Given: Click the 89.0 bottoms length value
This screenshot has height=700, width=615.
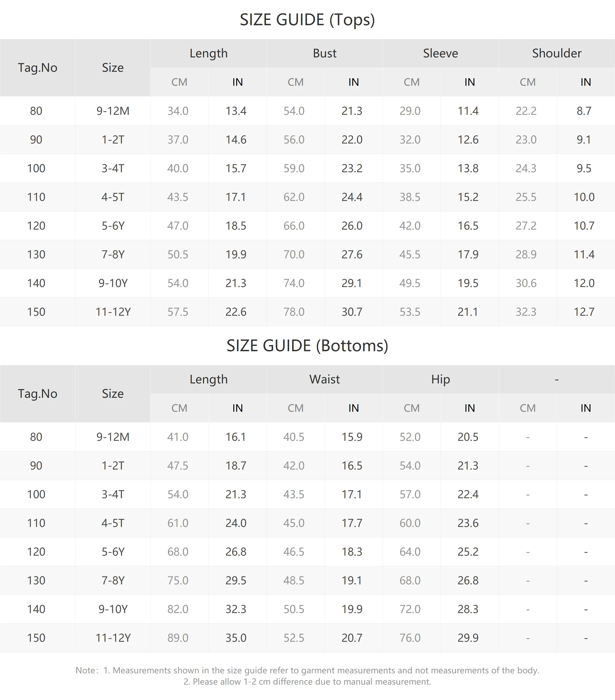Looking at the screenshot, I should (178, 638).
